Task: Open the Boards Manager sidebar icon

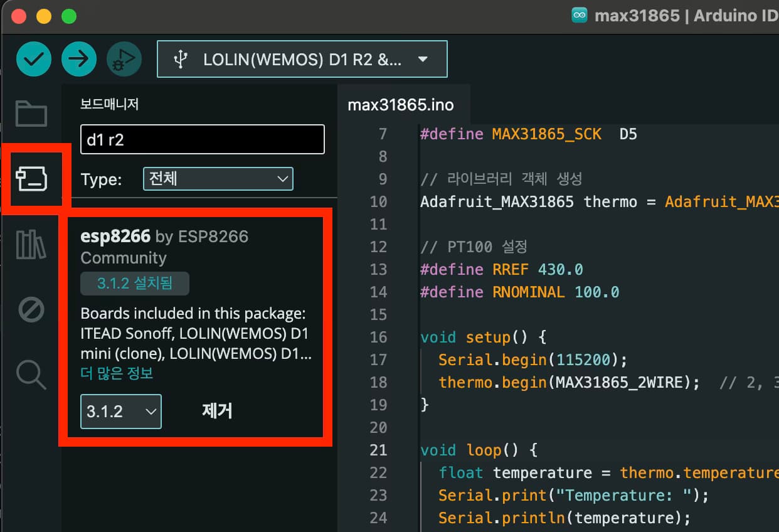Action: coord(31,179)
